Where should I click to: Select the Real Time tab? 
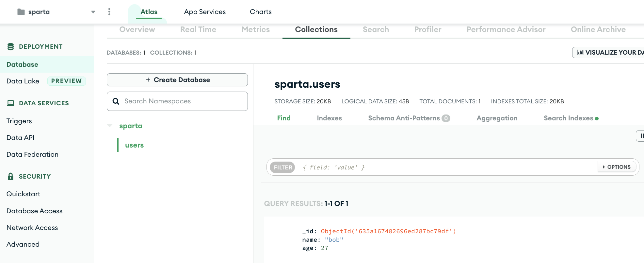coord(198,29)
